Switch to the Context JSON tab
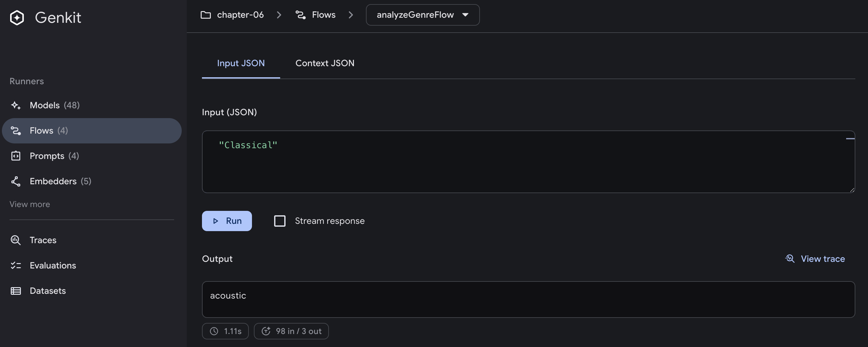The image size is (868, 347). 325,63
